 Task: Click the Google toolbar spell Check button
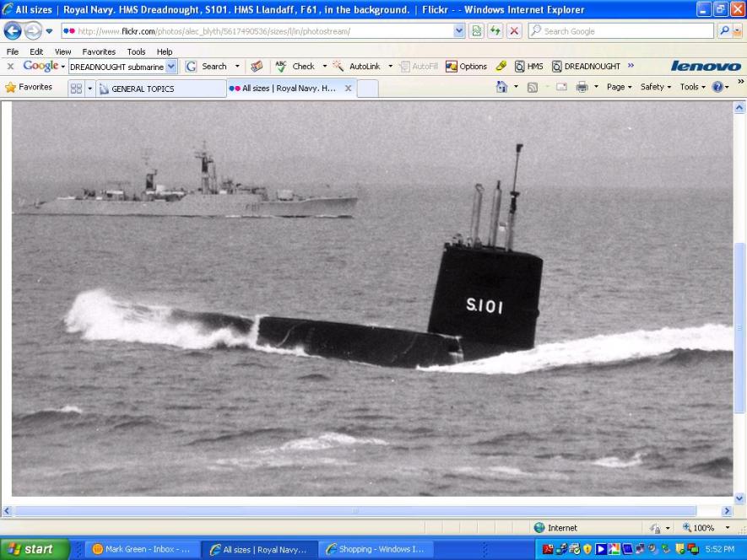295,67
